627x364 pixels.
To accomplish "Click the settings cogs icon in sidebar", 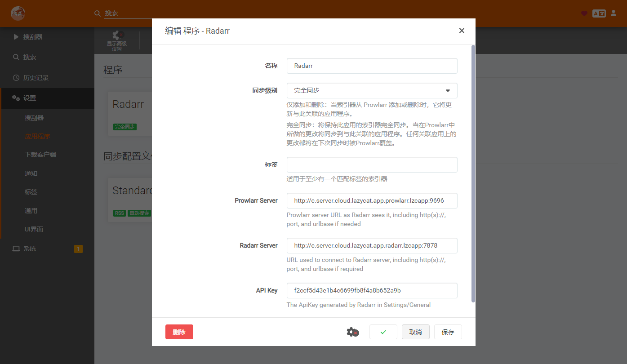I will (16, 98).
